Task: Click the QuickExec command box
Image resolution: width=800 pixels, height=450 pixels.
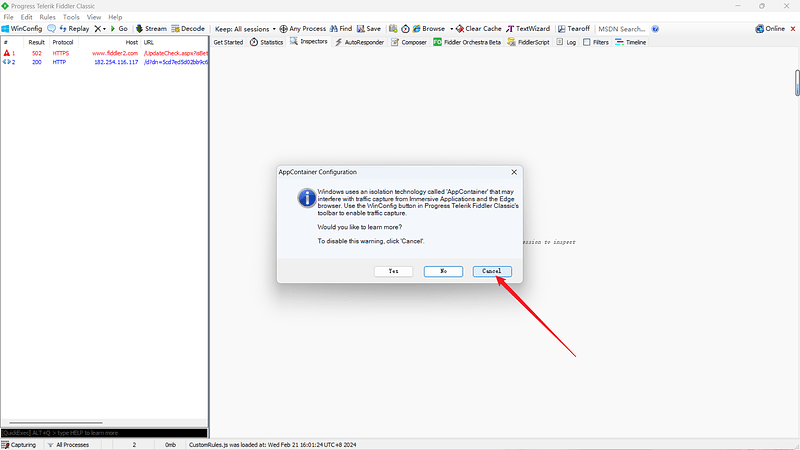Action: pos(104,433)
